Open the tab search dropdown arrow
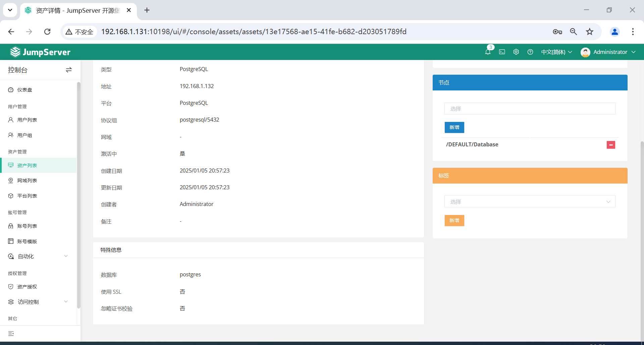This screenshot has height=345, width=644. click(x=10, y=10)
